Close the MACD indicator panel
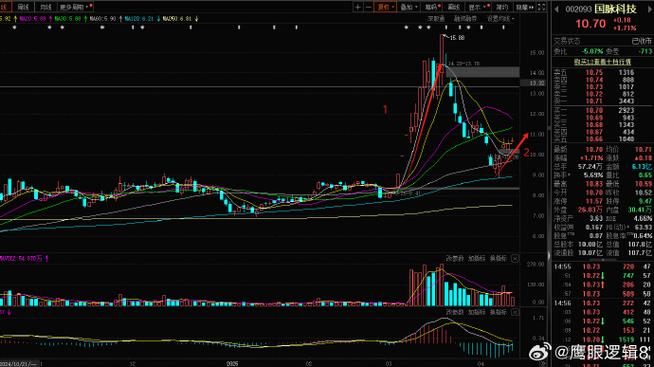 (x=515, y=312)
